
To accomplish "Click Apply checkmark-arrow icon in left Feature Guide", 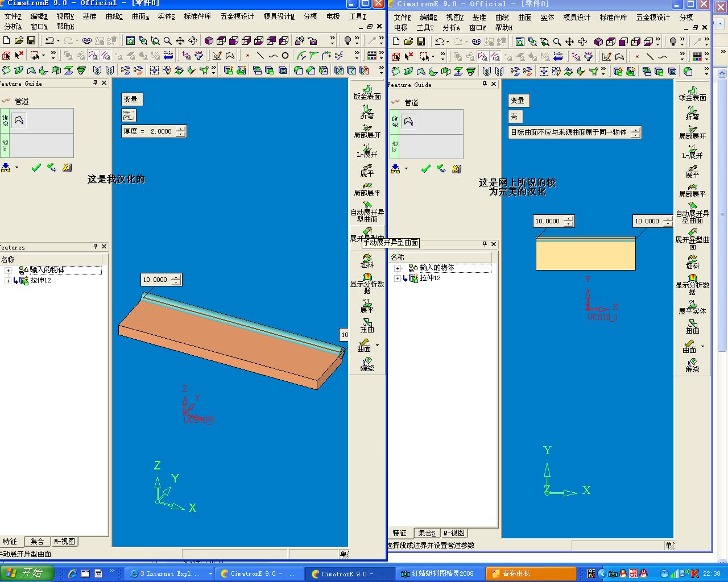I will coord(52,168).
